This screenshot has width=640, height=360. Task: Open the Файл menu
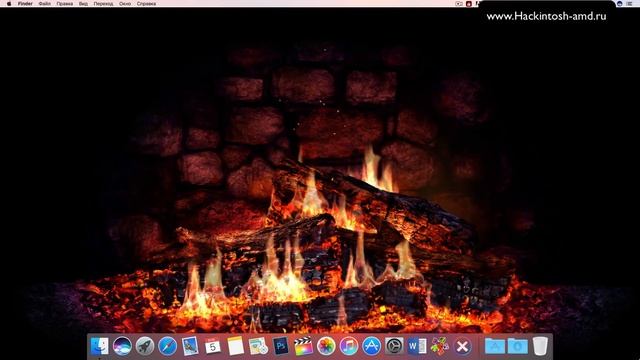44,4
